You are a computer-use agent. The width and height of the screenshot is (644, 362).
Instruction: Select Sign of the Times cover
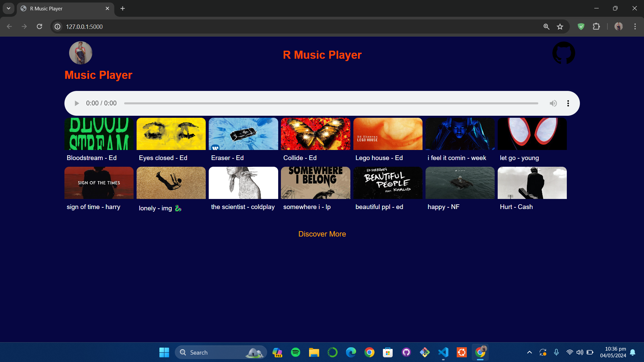pyautogui.click(x=99, y=183)
